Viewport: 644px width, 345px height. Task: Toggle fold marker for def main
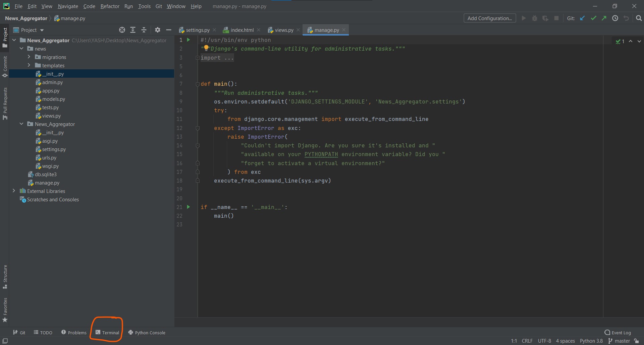point(198,84)
